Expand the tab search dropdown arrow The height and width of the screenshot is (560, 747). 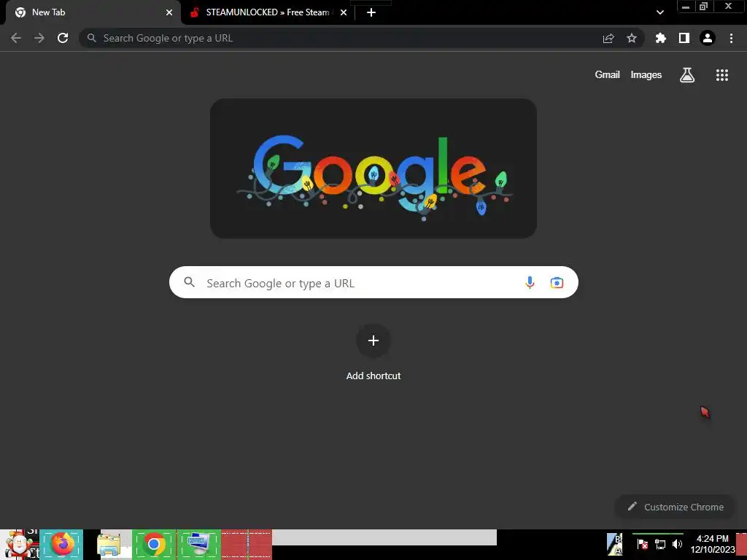tap(659, 12)
